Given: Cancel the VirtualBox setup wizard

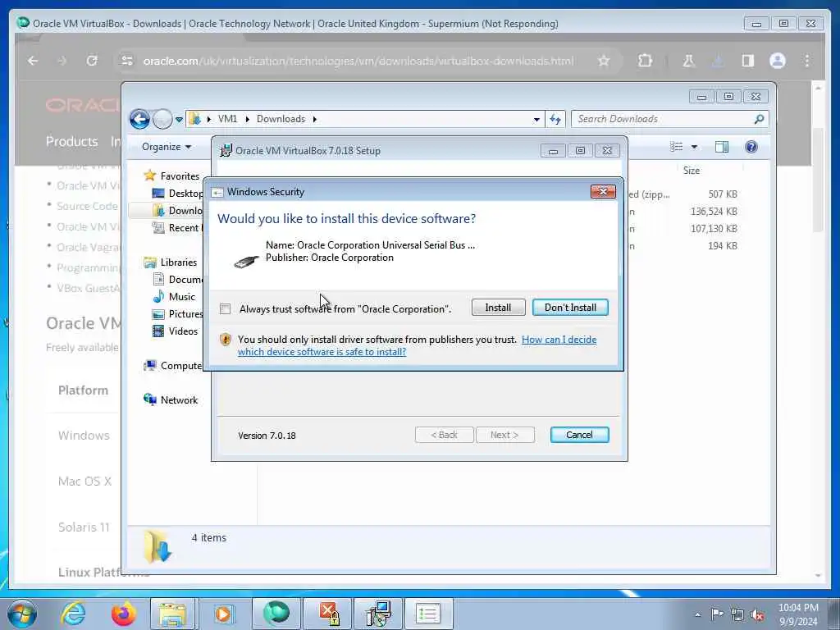Looking at the screenshot, I should pyautogui.click(x=579, y=435).
